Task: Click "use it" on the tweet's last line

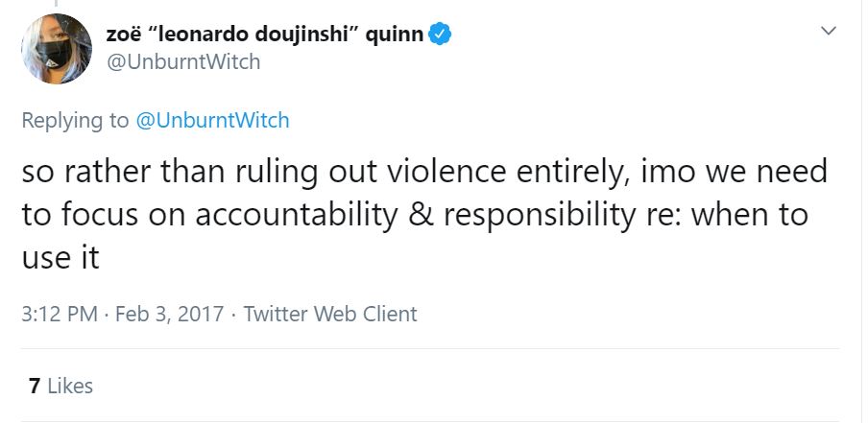Action: (60, 257)
